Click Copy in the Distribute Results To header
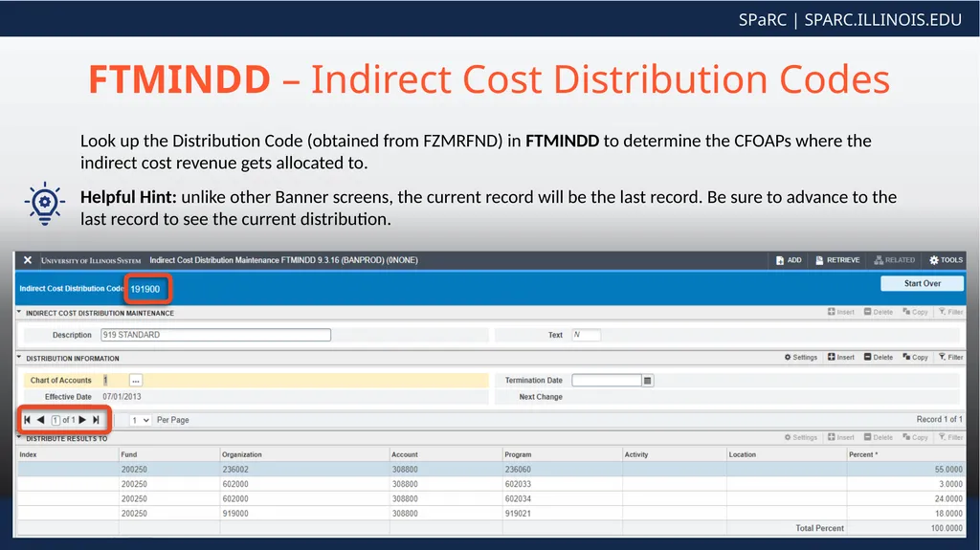This screenshot has height=550, width=980. (915, 437)
